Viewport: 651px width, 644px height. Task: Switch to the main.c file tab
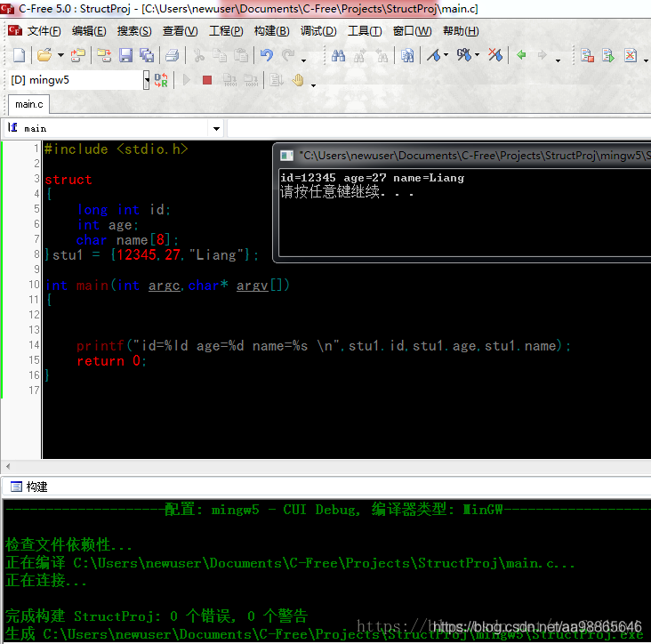28,104
